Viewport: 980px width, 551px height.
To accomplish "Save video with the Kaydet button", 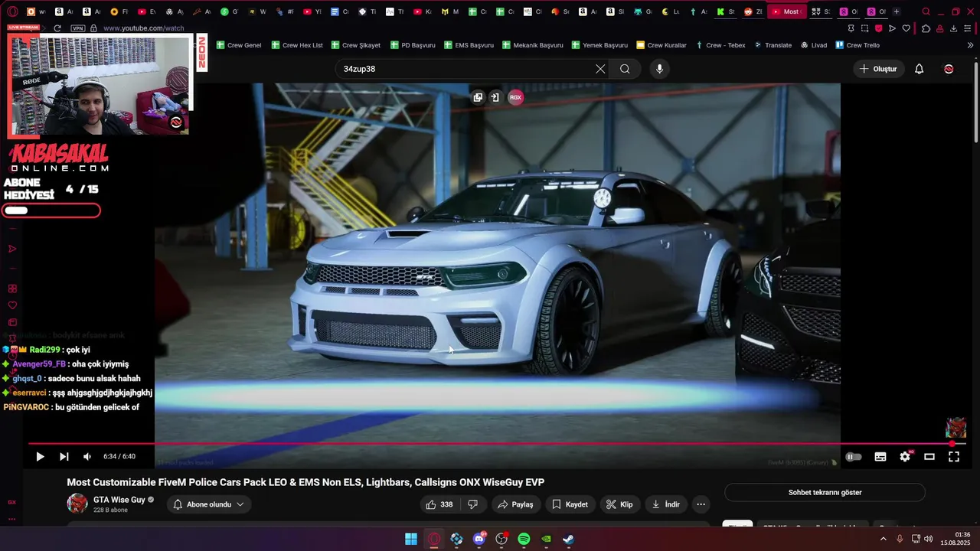I will [x=570, y=504].
